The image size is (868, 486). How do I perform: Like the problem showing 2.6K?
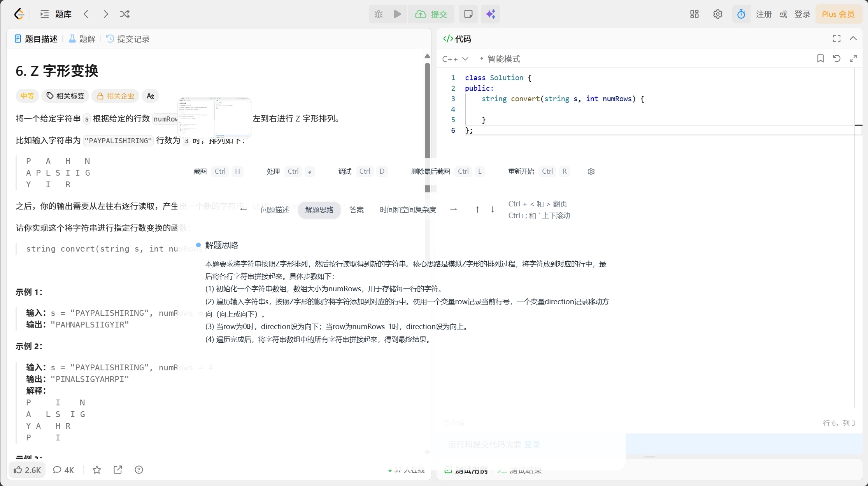coord(27,470)
